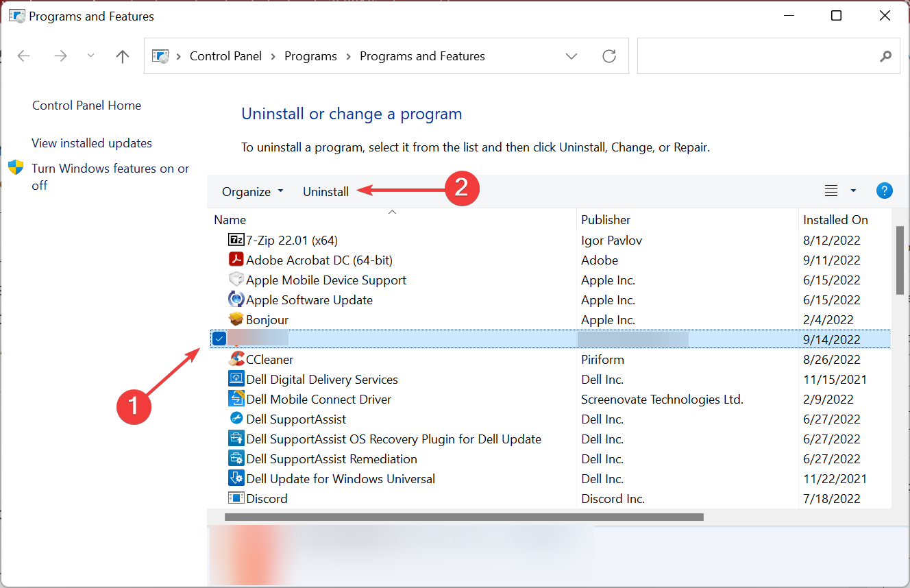The width and height of the screenshot is (910, 588).
Task: Click the Control Panel icon in address bar
Action: click(x=160, y=56)
